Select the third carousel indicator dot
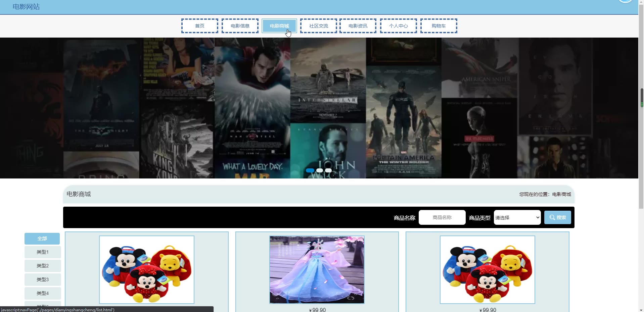 pyautogui.click(x=328, y=170)
